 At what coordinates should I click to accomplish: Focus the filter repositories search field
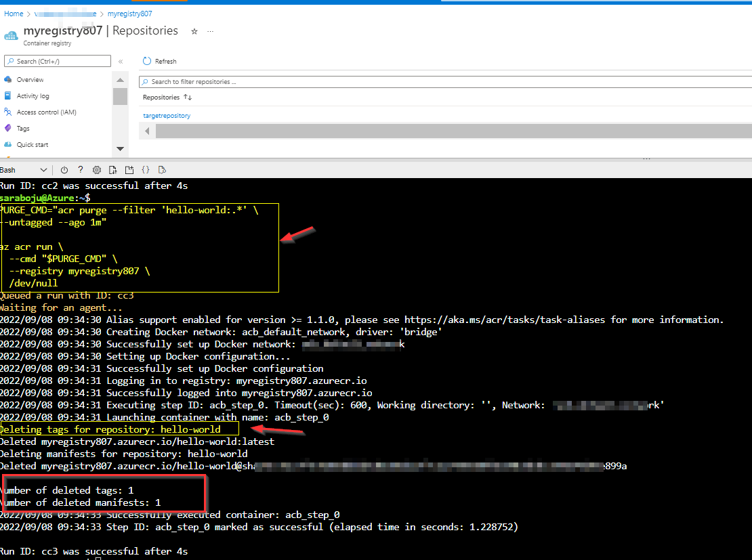(446, 82)
